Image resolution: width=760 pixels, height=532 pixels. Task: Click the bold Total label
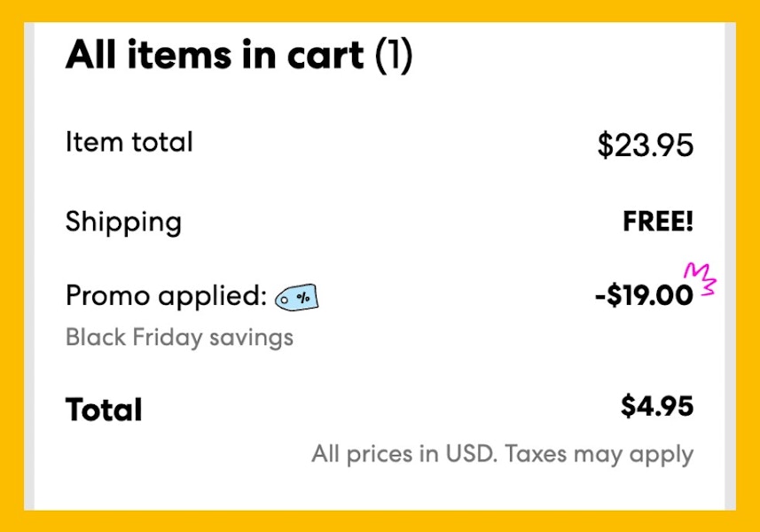coord(104,410)
